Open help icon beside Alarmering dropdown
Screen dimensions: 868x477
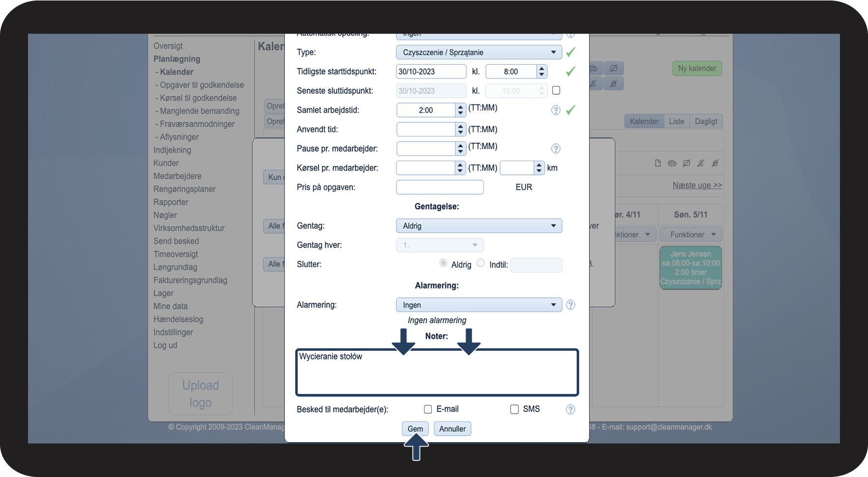pos(570,305)
